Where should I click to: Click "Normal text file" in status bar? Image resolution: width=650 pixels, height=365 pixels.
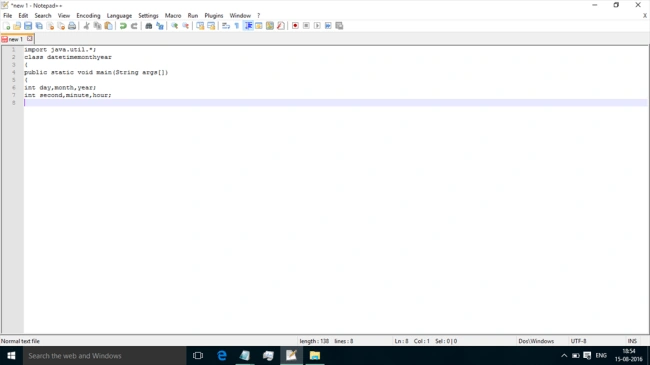(x=20, y=341)
